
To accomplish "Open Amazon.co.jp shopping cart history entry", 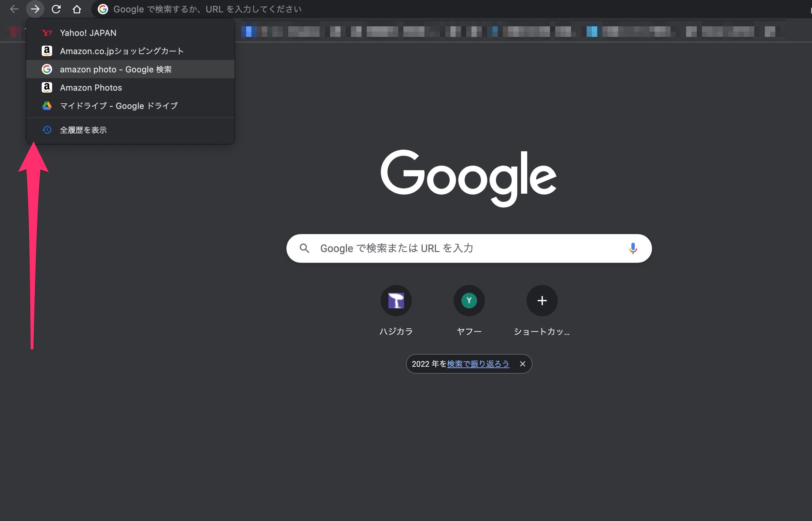I will click(130, 51).
